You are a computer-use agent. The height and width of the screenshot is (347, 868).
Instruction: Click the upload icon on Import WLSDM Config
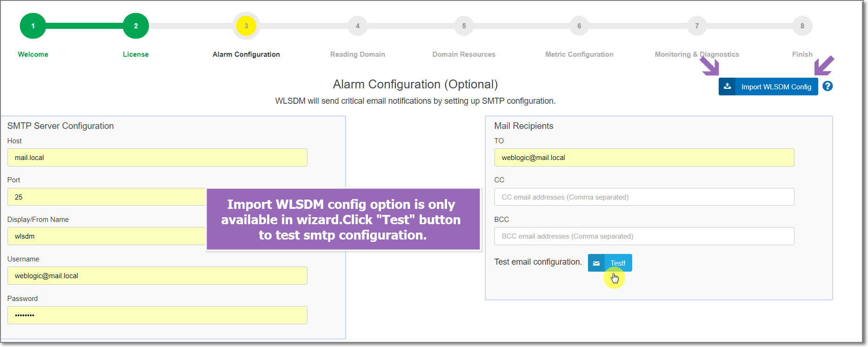[x=727, y=87]
